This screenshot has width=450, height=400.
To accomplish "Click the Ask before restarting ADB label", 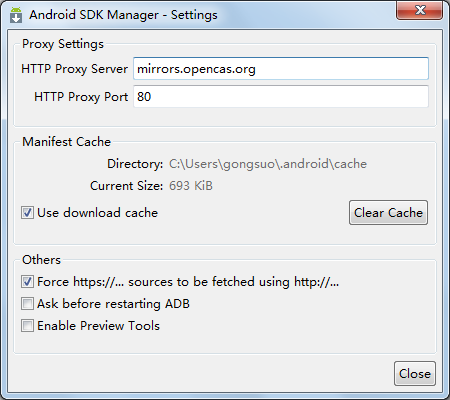I will pyautogui.click(x=113, y=304).
